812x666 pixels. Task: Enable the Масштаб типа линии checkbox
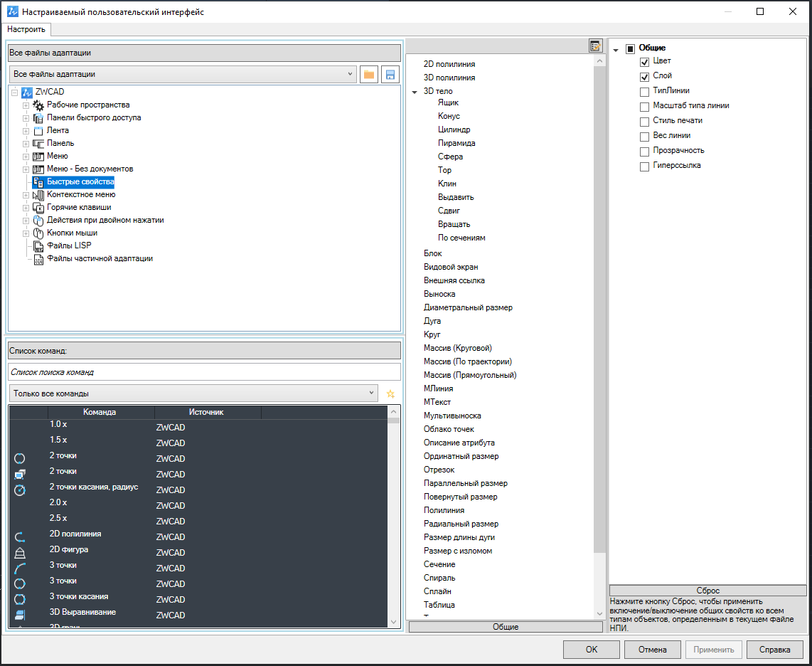click(x=644, y=107)
